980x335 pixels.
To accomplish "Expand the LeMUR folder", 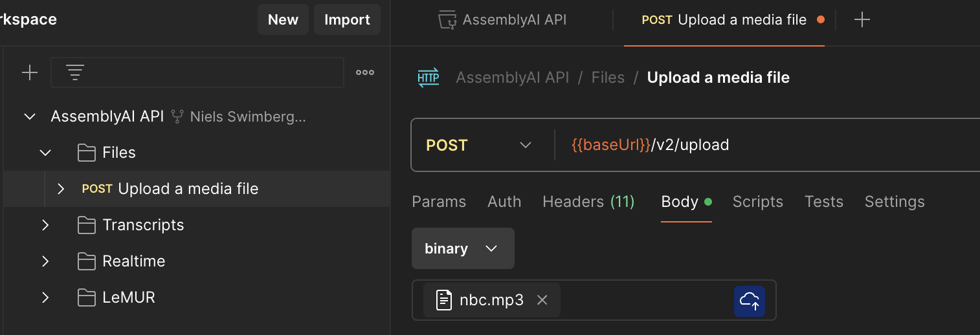I will pos(45,297).
